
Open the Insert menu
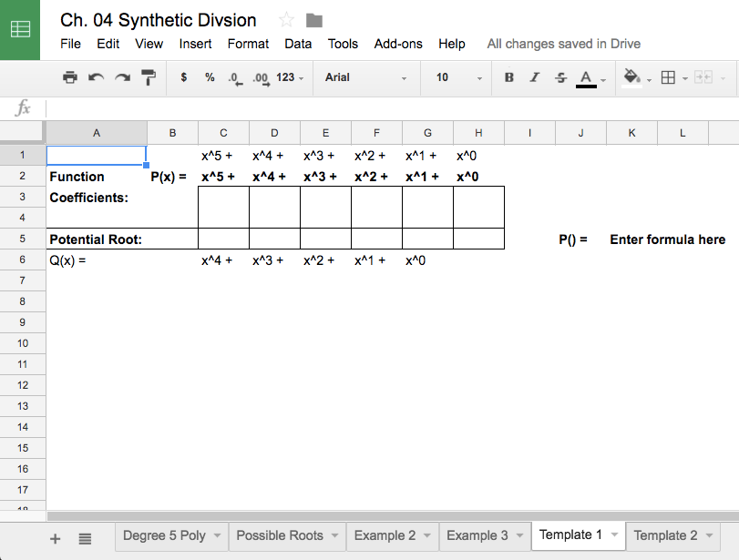point(195,44)
